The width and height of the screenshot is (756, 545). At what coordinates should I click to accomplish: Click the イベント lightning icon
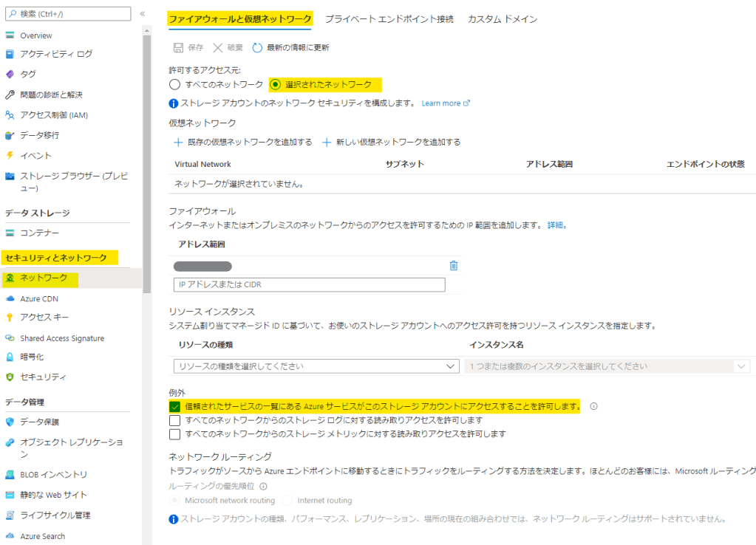point(10,155)
